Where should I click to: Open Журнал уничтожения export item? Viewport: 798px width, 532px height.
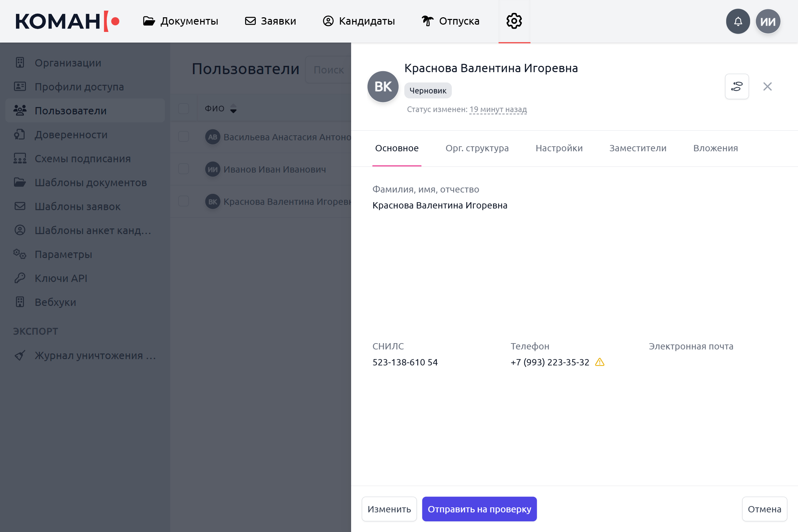[x=95, y=355]
